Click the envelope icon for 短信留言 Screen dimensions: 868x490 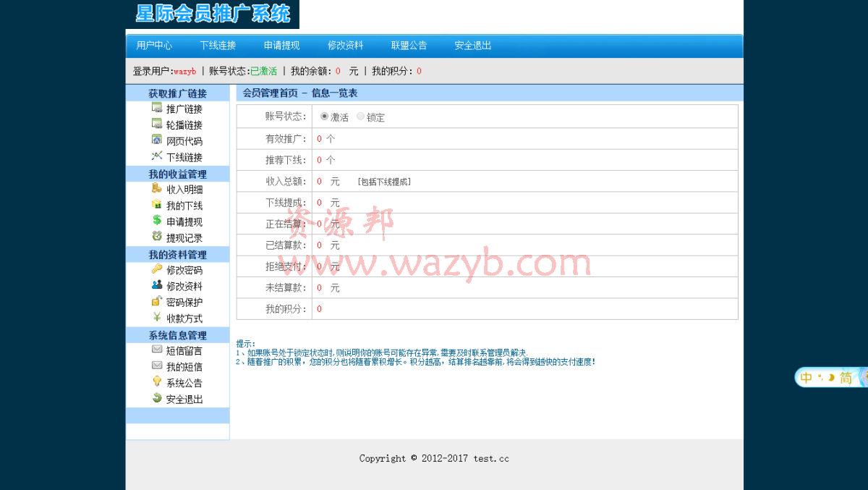click(x=157, y=349)
